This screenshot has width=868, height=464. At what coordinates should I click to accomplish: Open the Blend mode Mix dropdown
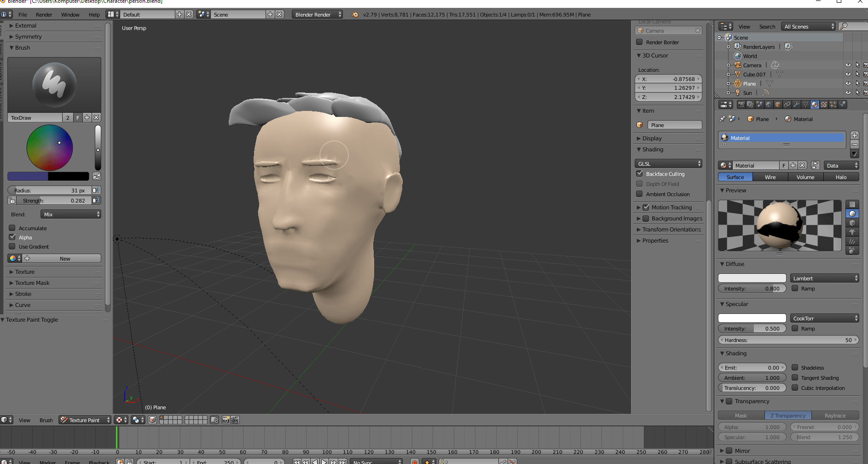(70, 214)
